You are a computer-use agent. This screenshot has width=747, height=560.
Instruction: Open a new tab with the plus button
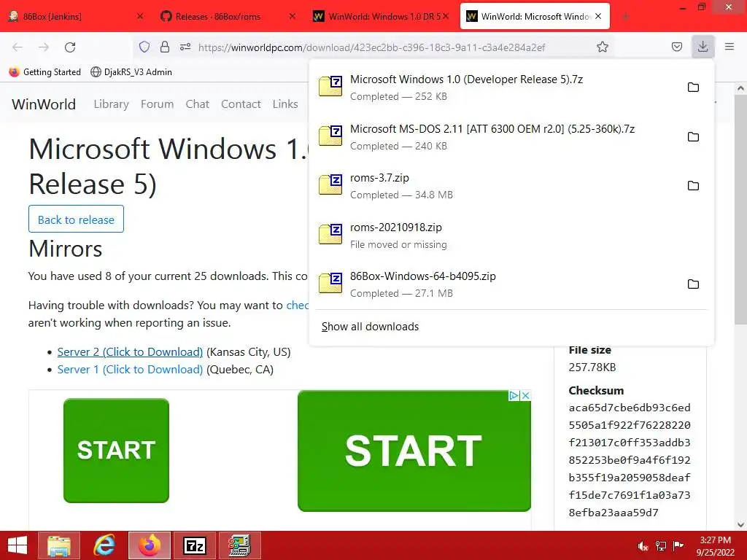(625, 17)
